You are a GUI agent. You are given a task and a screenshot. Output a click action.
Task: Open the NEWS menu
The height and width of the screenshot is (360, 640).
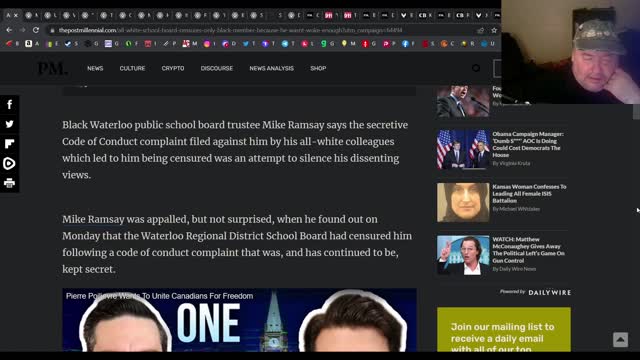95,68
